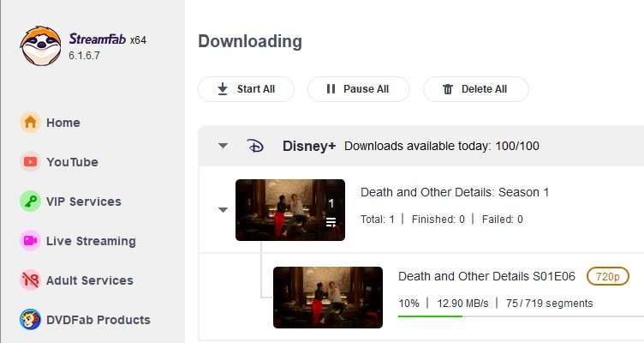This screenshot has height=343, width=644.
Task: Click the download arrow icon in Start All
Action: (223, 89)
